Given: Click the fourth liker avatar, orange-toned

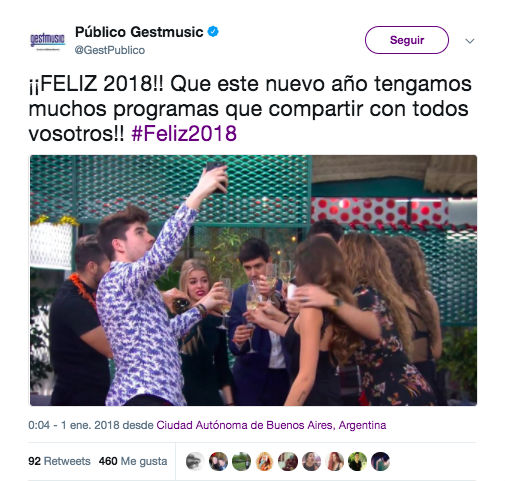Looking at the screenshot, I should (x=265, y=461).
